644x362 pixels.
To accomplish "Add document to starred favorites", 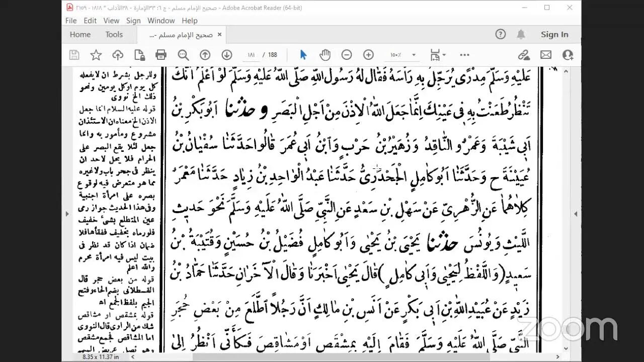I will 96,55.
